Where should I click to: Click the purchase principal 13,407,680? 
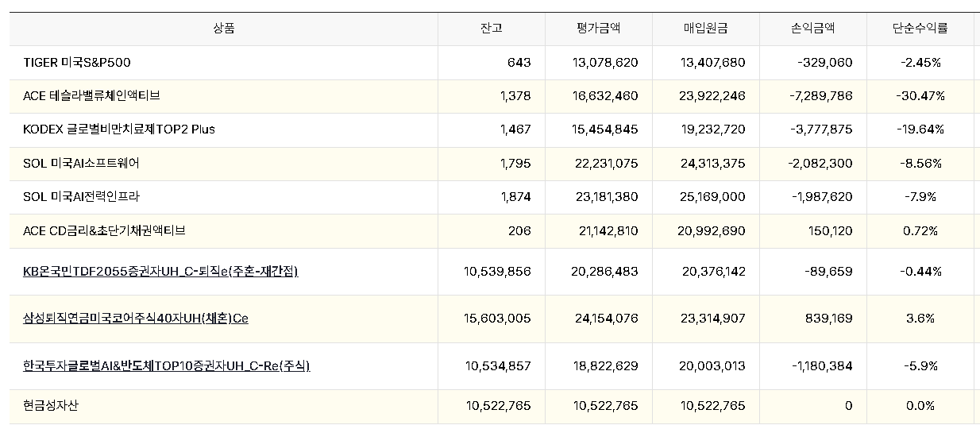712,62
